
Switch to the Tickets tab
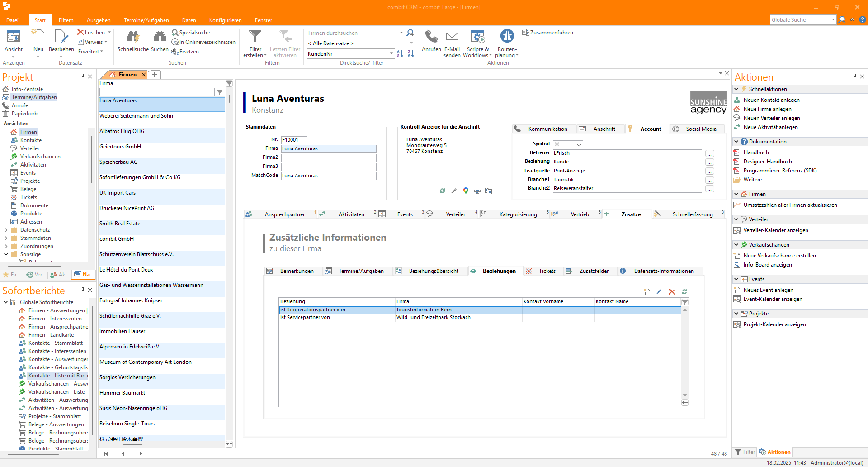547,271
